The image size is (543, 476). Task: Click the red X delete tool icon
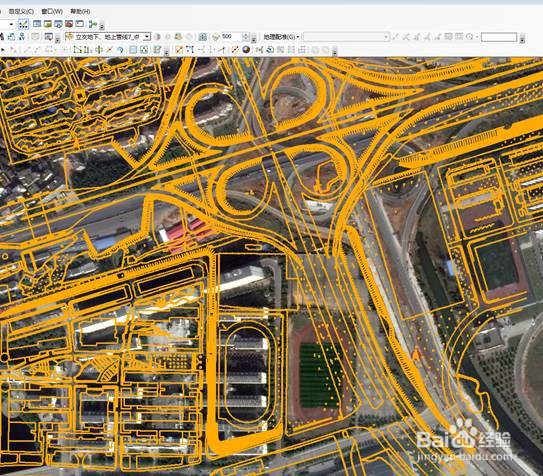coord(109,50)
